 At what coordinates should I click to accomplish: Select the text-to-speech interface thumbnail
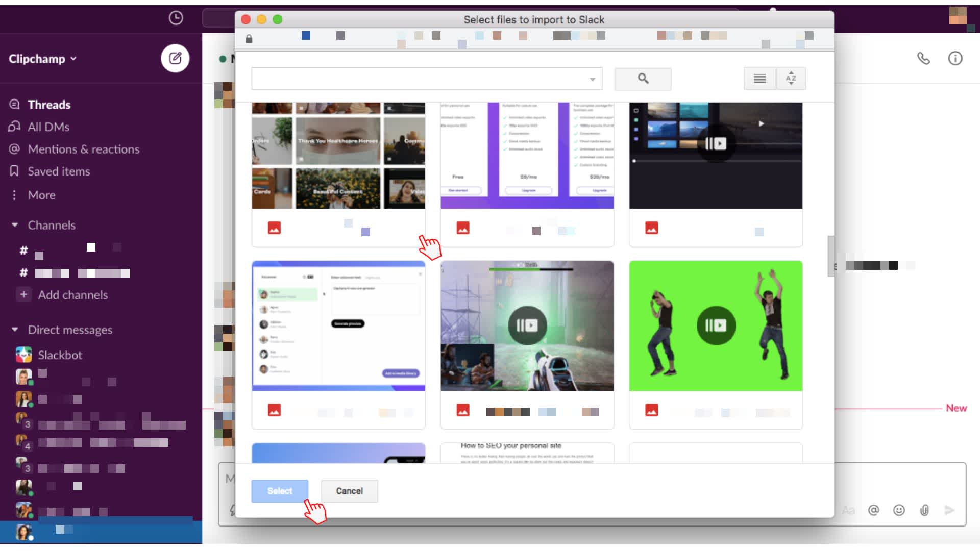pyautogui.click(x=338, y=326)
